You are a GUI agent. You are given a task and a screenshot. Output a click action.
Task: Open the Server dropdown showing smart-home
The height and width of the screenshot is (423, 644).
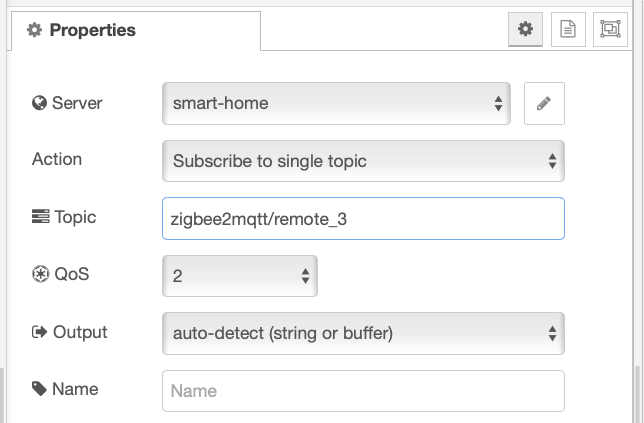336,103
